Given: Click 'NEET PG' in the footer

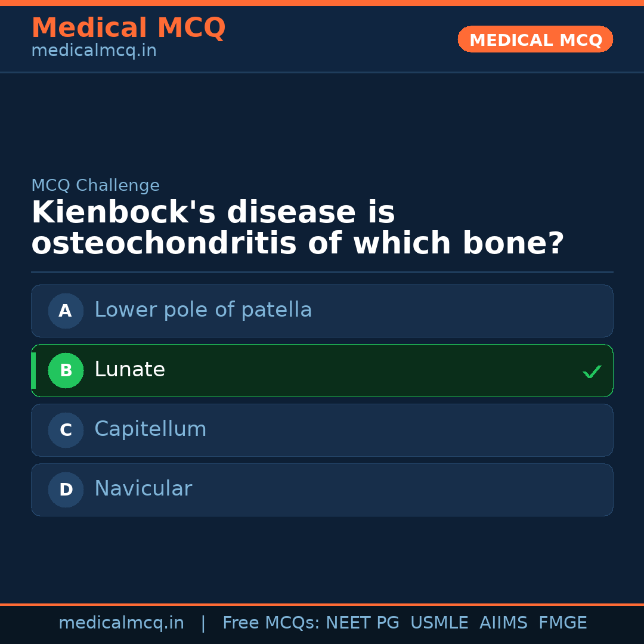Looking at the screenshot, I should coord(363,623).
